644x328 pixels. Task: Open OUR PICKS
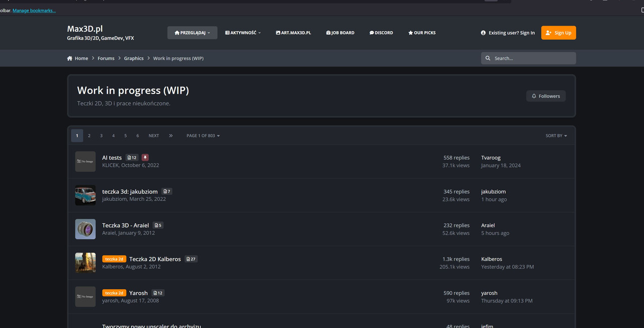click(x=422, y=33)
